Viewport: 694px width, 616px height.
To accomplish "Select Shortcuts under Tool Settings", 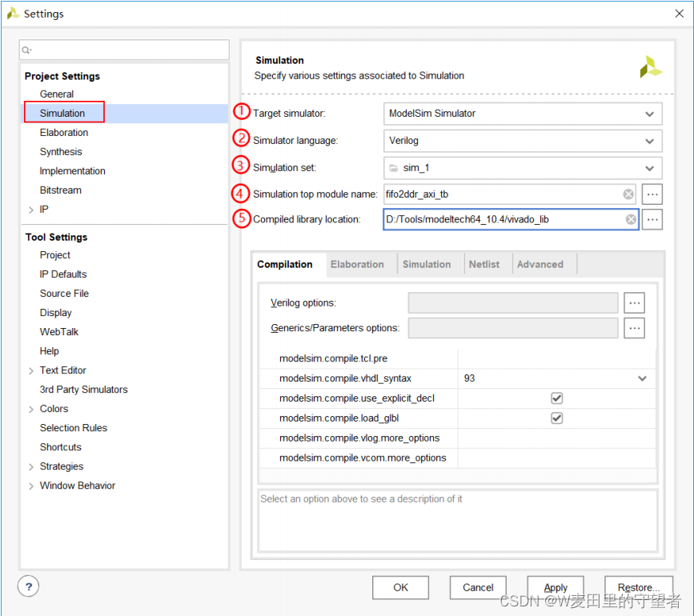I will coord(61,447).
